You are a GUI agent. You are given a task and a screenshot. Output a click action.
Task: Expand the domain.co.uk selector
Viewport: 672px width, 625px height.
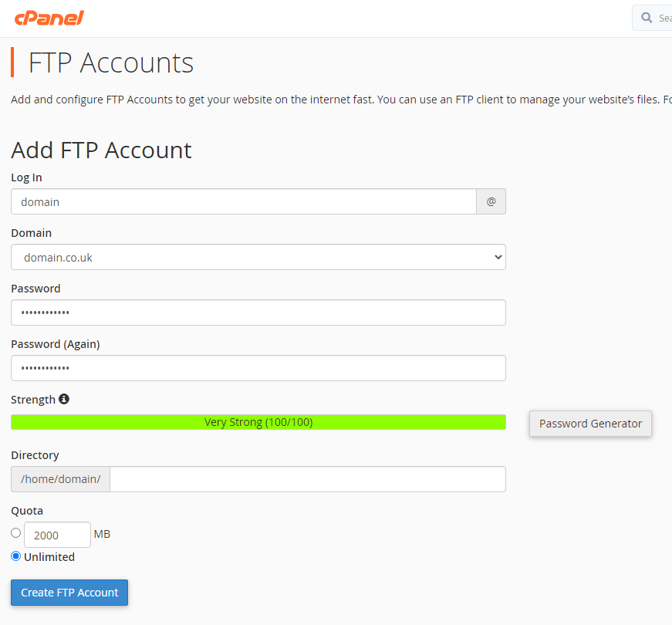click(258, 257)
